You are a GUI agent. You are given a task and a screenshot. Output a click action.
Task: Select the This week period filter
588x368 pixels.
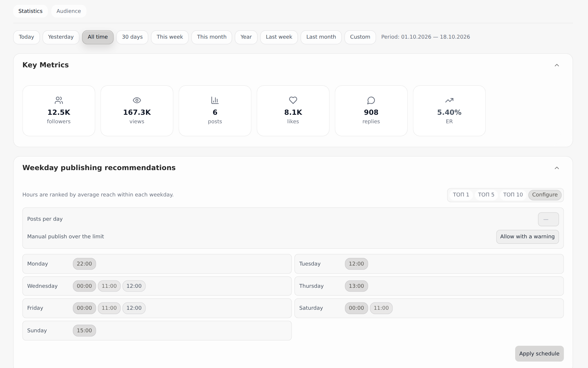[x=170, y=37]
